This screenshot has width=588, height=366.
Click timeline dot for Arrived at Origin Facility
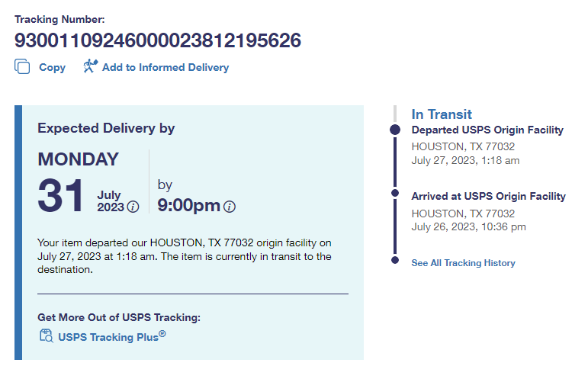395,194
